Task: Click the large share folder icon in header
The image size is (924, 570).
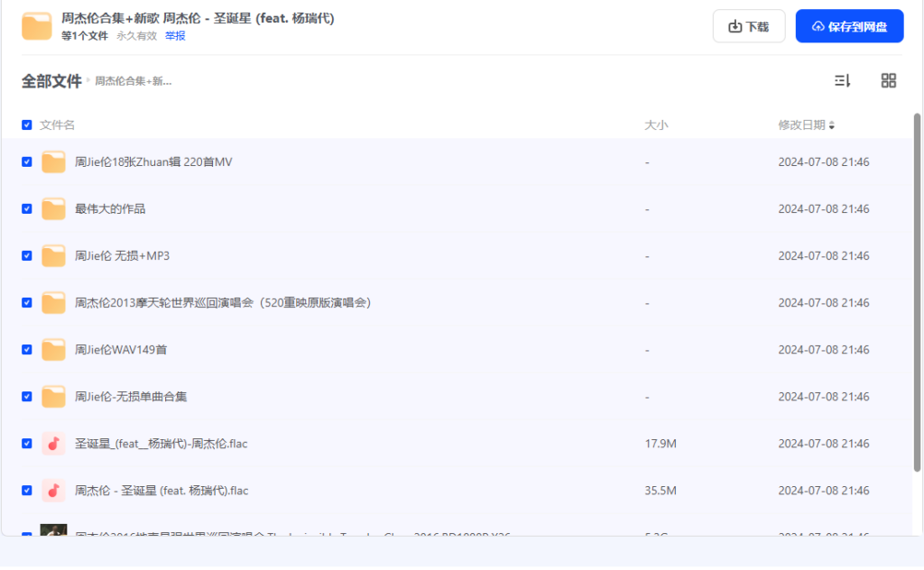Action: click(x=36, y=26)
